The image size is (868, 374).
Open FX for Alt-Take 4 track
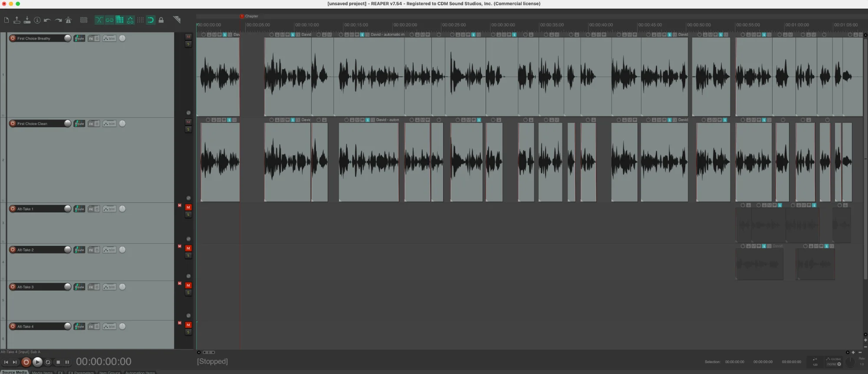[x=91, y=327]
